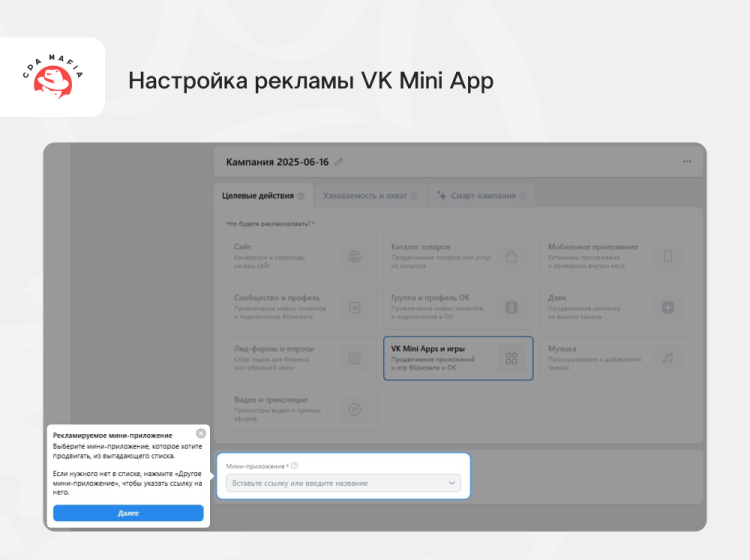Viewport: 750px width, 560px height.
Task: Click the play icon in Видео и трансляции
Action: point(354,409)
